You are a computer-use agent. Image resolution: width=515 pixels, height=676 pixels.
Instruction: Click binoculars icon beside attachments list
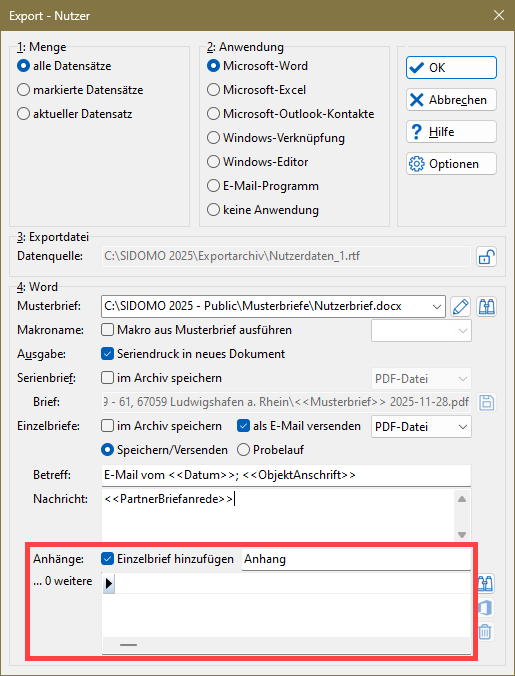487,583
